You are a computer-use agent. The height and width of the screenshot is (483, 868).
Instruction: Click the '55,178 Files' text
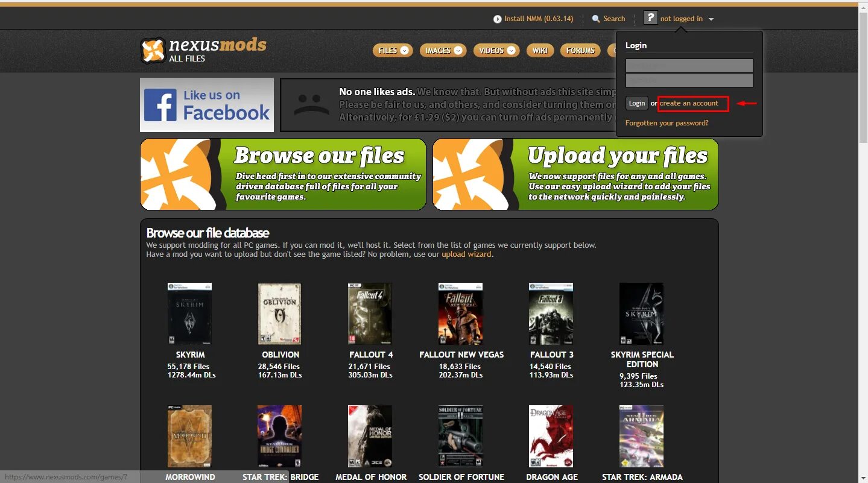coord(189,367)
